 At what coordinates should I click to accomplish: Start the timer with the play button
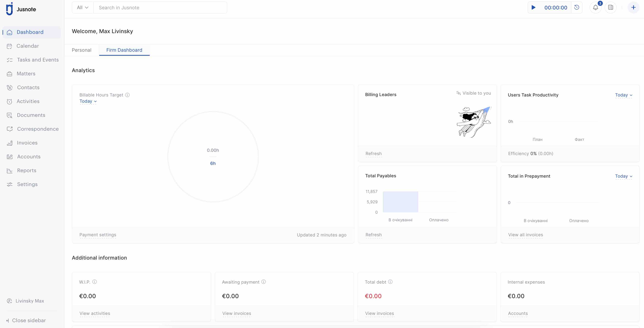[x=534, y=7]
